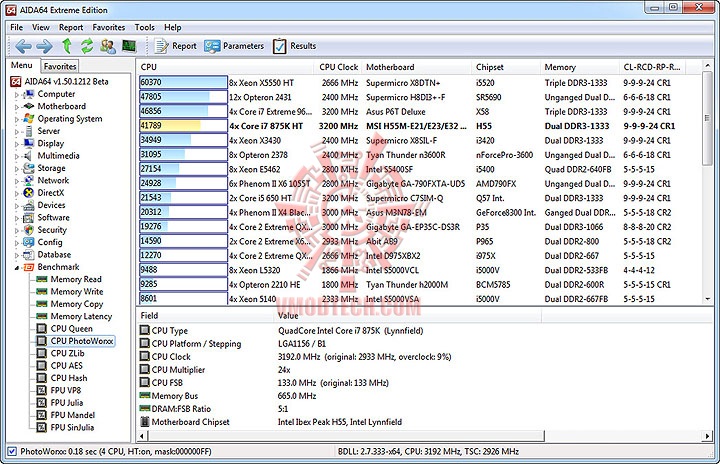This screenshot has height=464, width=720.
Task: Click the green Refresh icon
Action: [87, 46]
